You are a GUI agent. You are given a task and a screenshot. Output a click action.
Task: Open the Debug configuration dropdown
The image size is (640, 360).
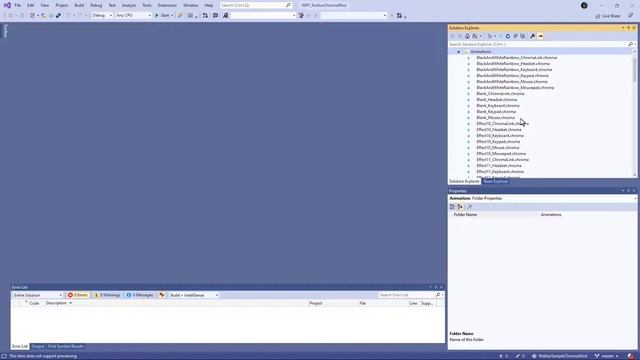point(102,16)
